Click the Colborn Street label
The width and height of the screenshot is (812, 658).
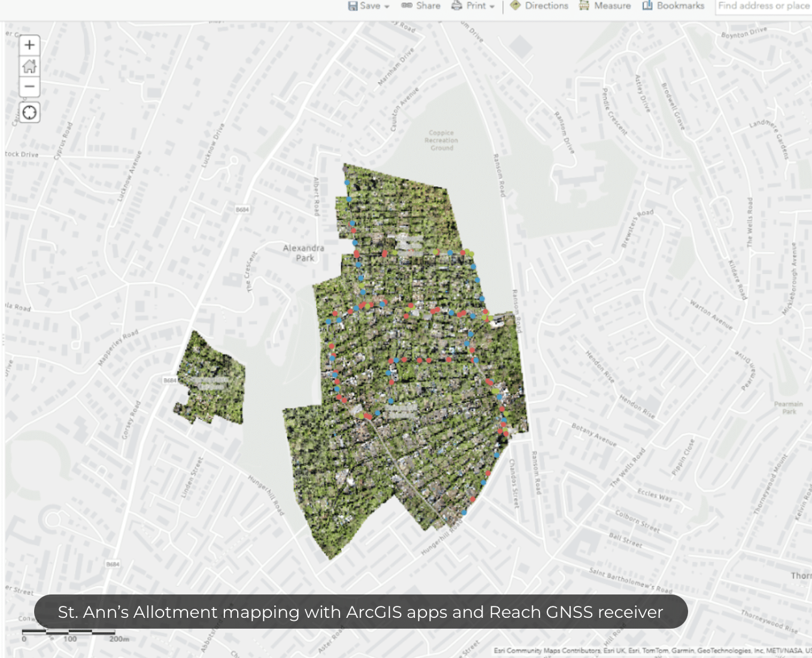click(x=637, y=521)
